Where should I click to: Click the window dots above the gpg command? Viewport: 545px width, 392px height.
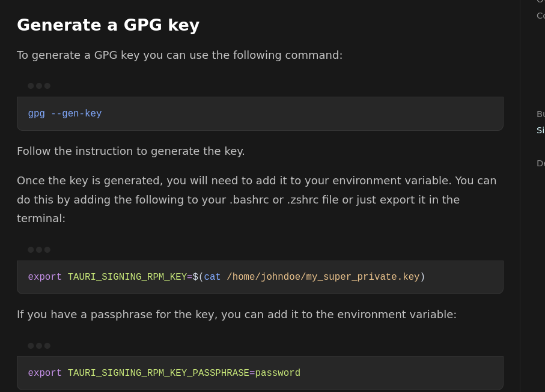coord(39,86)
